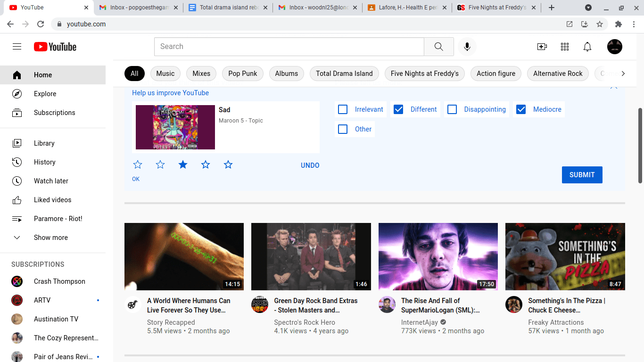Click in the YouTube search box
Viewport: 644px width, 362px height.
[289, 47]
